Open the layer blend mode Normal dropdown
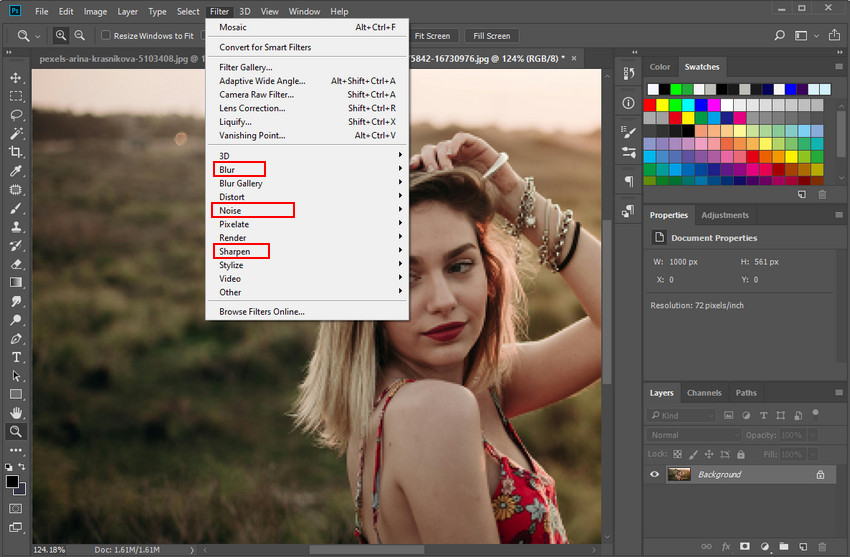 pos(693,435)
